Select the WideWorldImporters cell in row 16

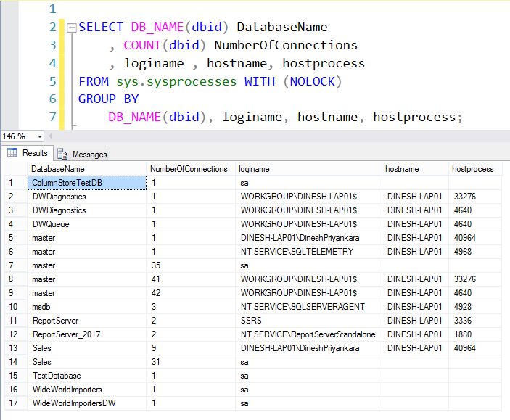coord(87,390)
